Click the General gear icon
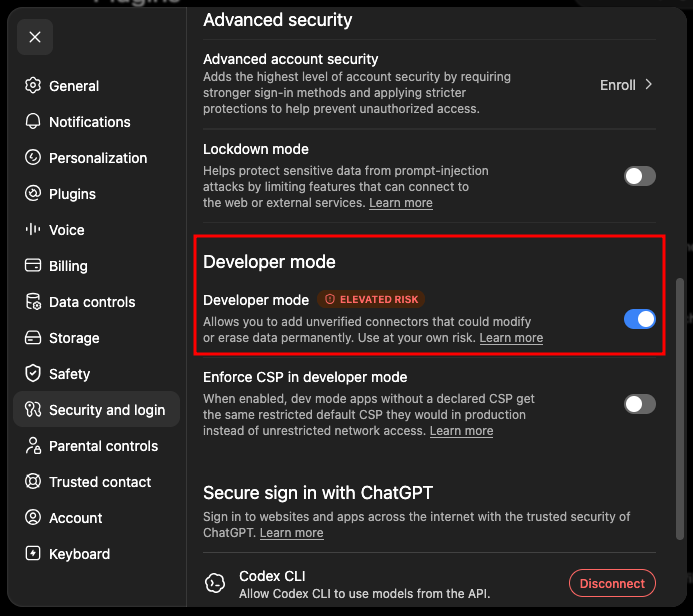The width and height of the screenshot is (693, 616). pos(33,85)
